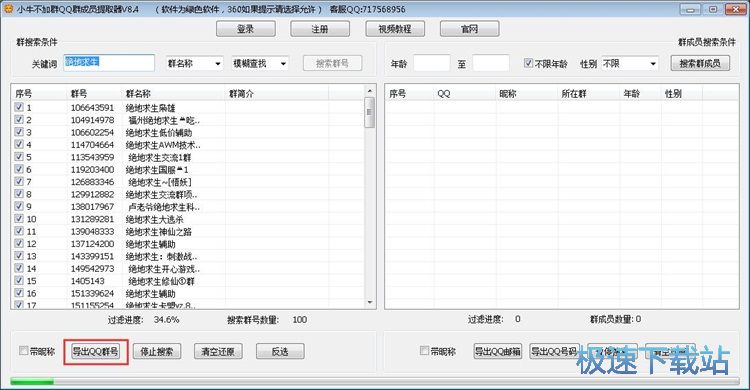Sort by 群名称 column header

coord(174,93)
